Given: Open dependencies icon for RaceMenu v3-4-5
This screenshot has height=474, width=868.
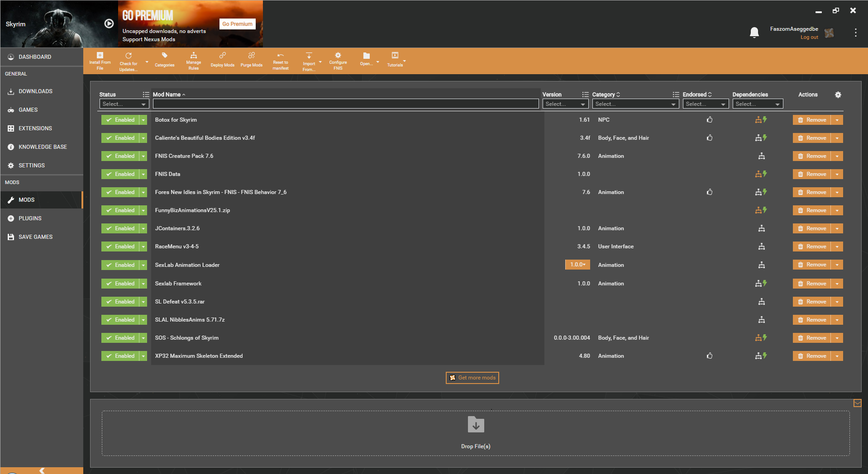Looking at the screenshot, I should tap(762, 246).
